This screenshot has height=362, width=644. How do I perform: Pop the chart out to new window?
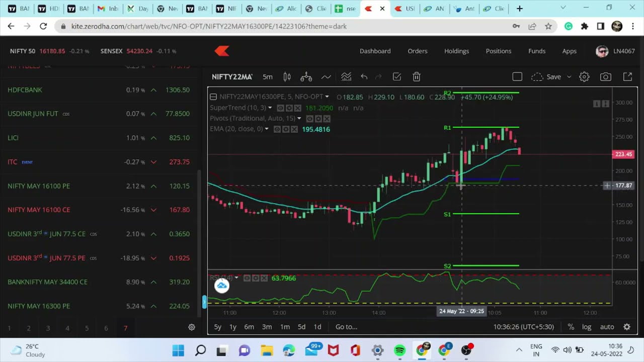(627, 77)
